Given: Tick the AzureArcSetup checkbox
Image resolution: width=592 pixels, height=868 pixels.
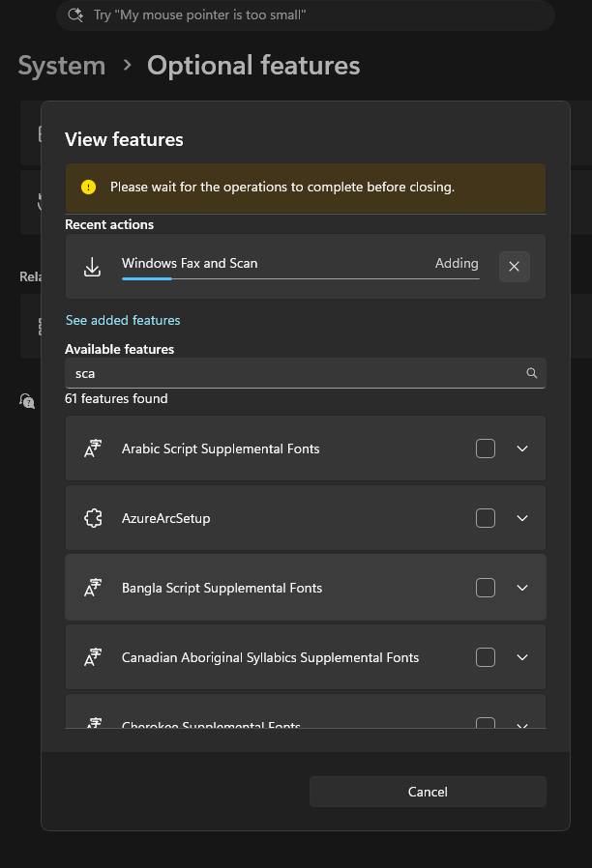Looking at the screenshot, I should [486, 518].
